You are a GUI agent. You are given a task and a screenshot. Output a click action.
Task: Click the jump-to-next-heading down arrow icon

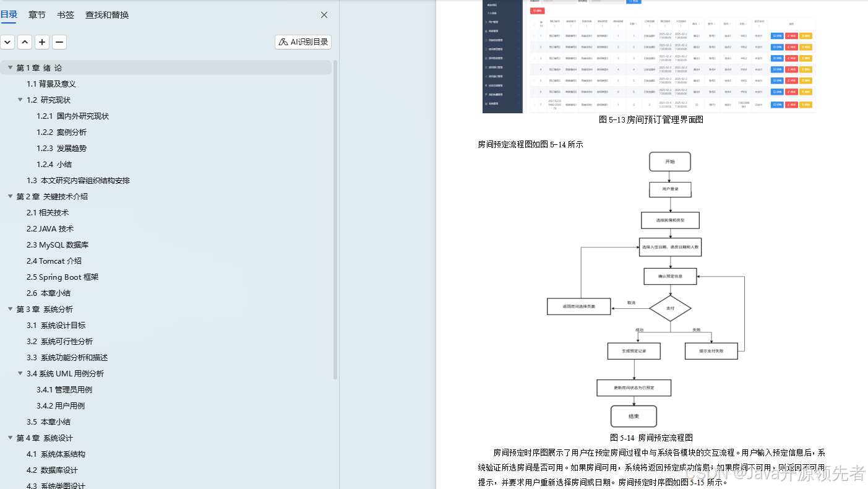(x=7, y=41)
